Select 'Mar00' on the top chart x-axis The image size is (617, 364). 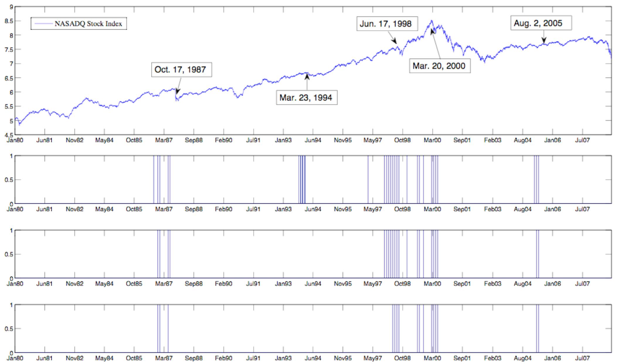point(432,140)
